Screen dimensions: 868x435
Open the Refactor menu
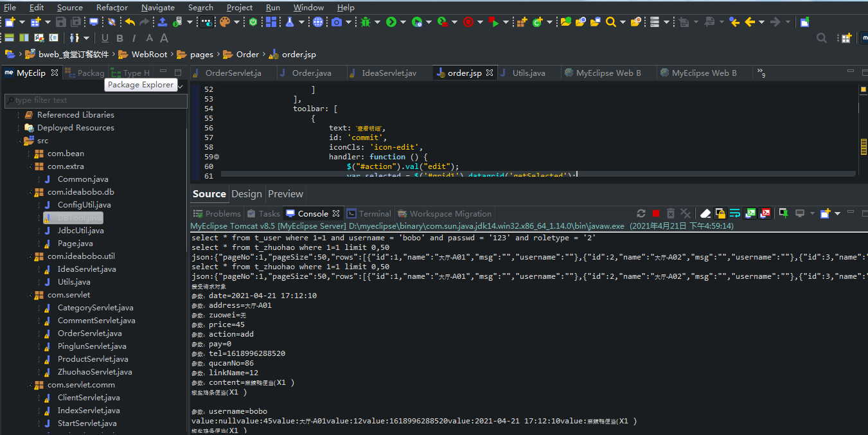click(x=112, y=8)
